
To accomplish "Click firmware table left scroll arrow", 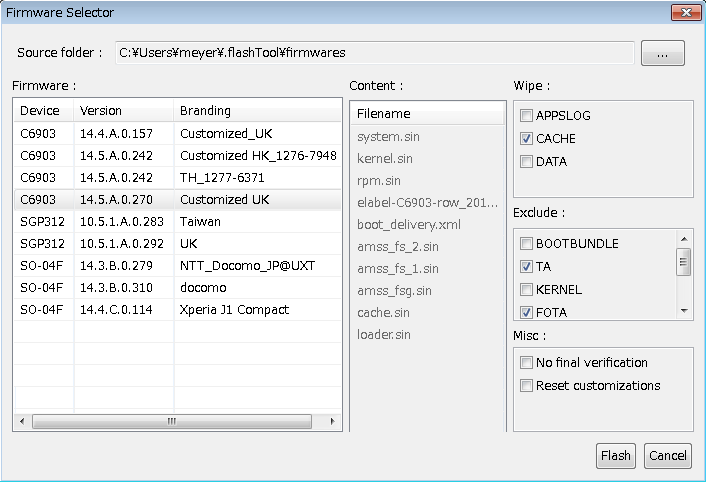I will [22, 421].
